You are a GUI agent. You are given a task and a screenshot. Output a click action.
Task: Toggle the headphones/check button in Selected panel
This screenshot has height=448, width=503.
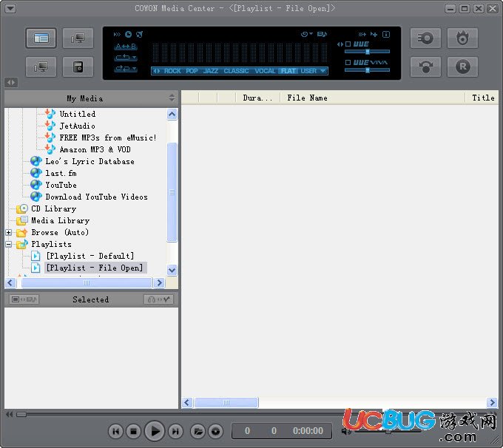pyautogui.click(x=159, y=299)
